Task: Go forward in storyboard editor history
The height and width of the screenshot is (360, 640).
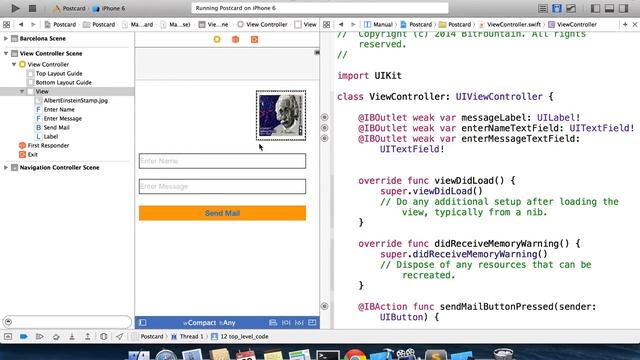Action: [x=33, y=24]
